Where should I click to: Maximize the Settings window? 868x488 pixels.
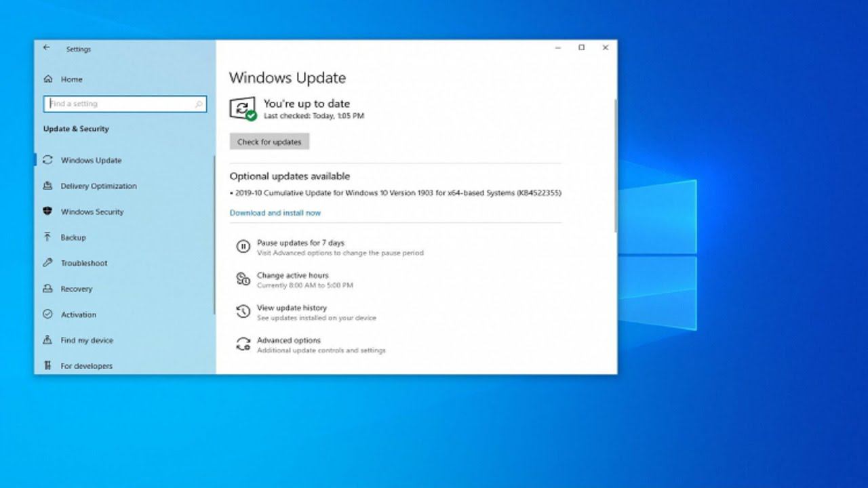pos(581,47)
